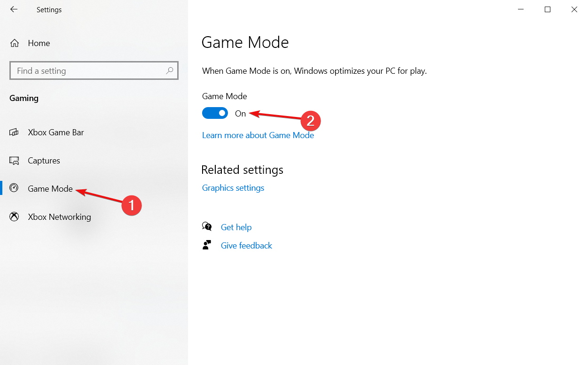Screen dimensions: 588x365
Task: Click the back arrow icon
Action: coord(14,9)
